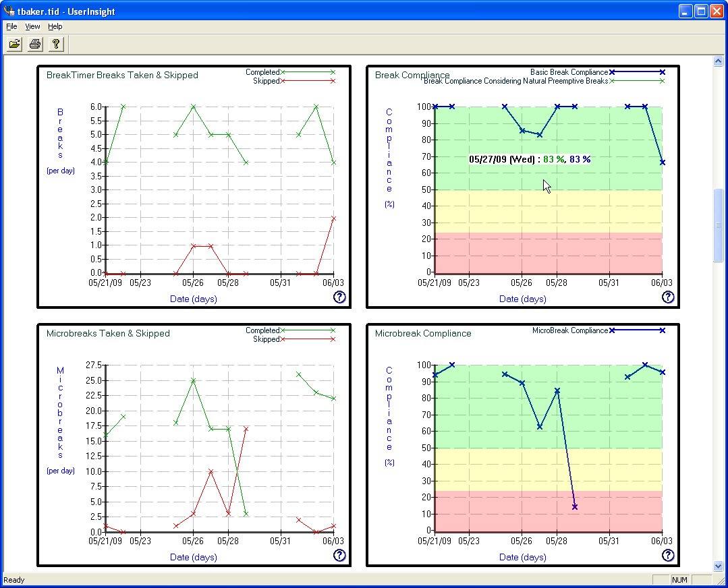Click the NUM indicator in status bar
This screenshot has width=728, height=588.
pyautogui.click(x=679, y=580)
